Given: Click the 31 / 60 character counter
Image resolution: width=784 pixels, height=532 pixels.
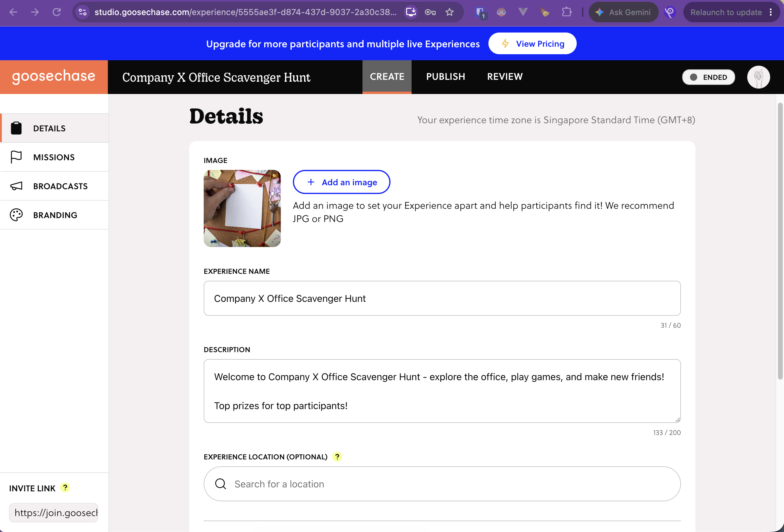Looking at the screenshot, I should coord(670,325).
